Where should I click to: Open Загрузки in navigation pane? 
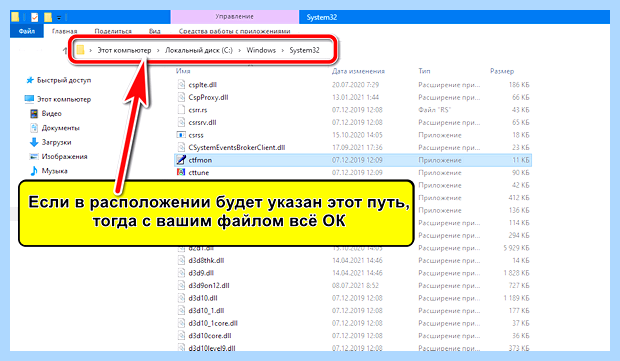57,142
